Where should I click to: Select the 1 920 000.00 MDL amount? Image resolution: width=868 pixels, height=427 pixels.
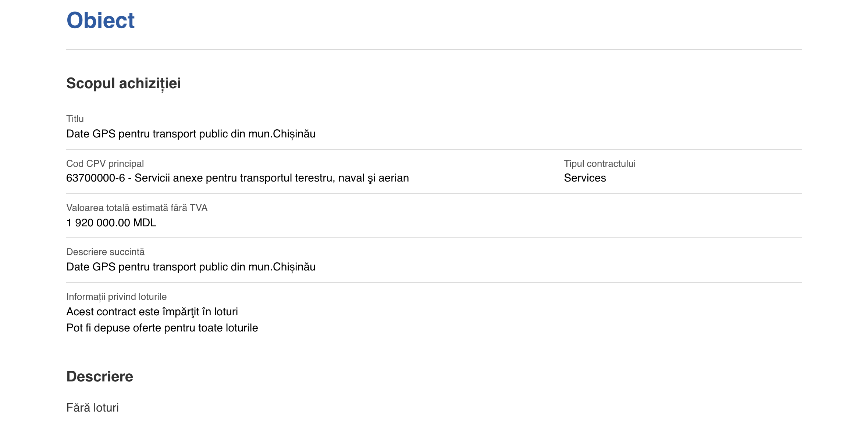point(111,223)
